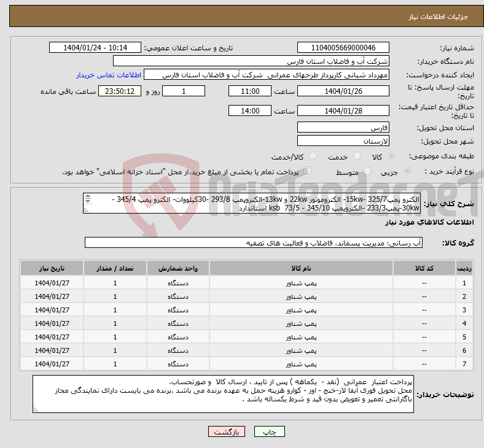Click the resize grip of buyer notes box
The width and height of the screenshot is (484, 448).
pos(36,410)
